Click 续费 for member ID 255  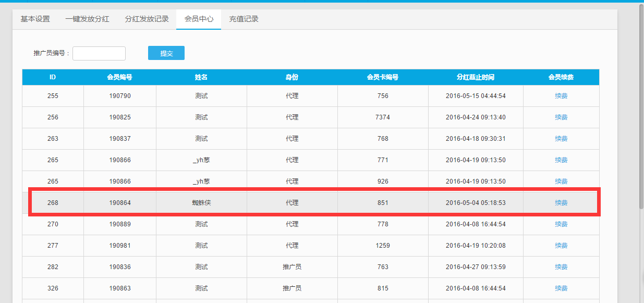point(561,96)
